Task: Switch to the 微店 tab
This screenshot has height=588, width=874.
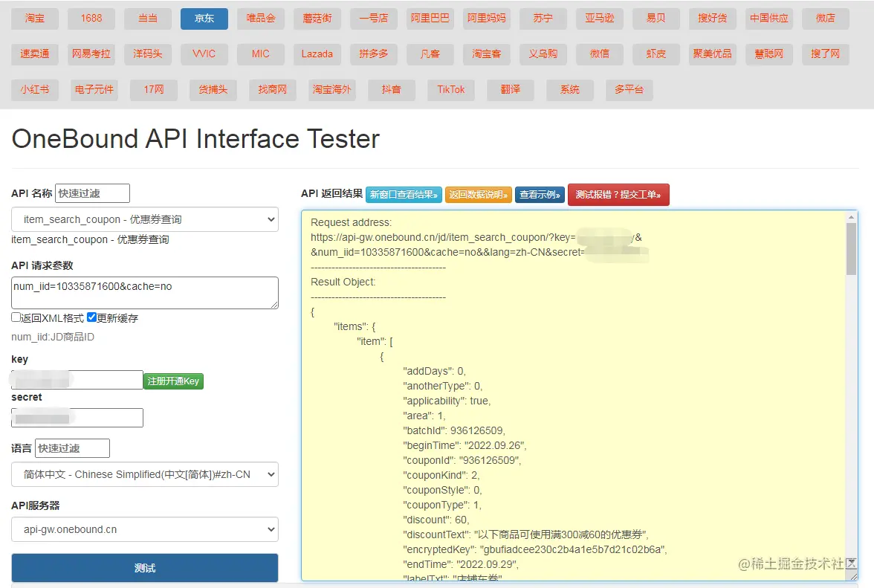Action: click(x=826, y=19)
